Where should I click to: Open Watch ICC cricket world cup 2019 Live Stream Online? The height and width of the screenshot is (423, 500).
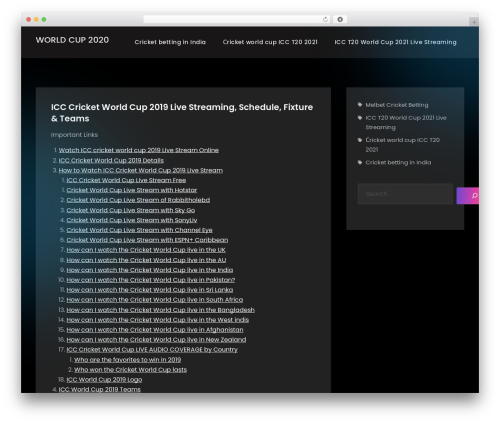[x=139, y=150]
